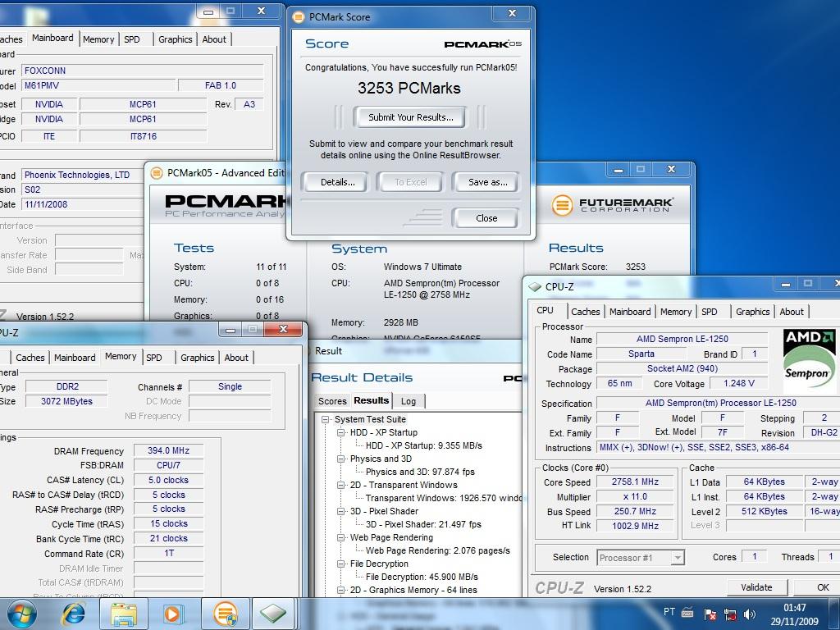Collapse 2D - Graphics Memory - 64 lines node
840x630 pixels.
pos(340,590)
